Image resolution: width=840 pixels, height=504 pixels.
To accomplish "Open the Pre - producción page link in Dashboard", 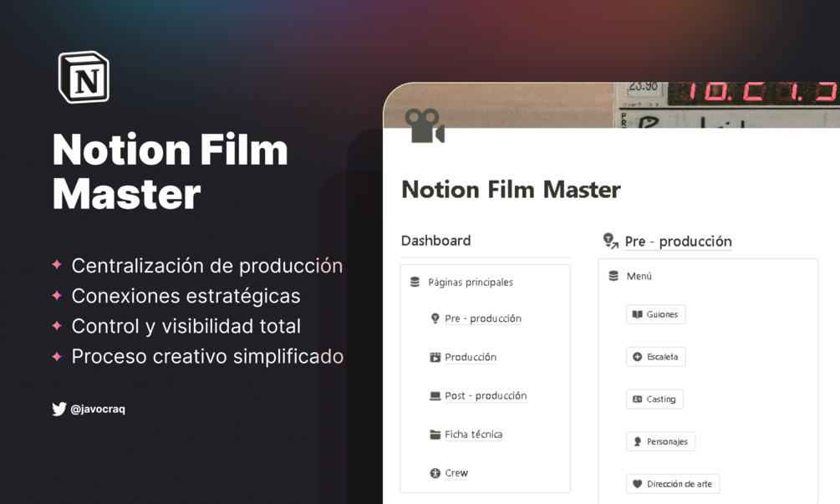I will tap(482, 318).
